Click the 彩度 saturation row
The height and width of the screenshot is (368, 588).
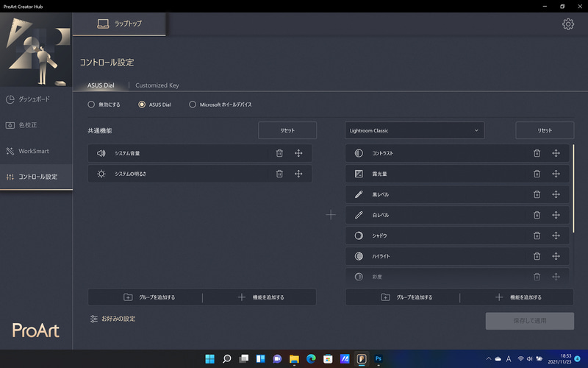click(x=457, y=277)
